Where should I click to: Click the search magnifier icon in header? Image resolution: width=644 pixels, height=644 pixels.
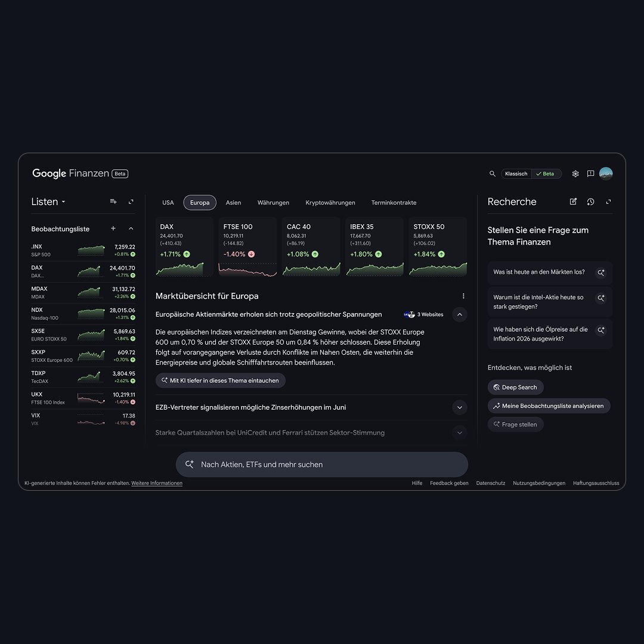point(492,174)
